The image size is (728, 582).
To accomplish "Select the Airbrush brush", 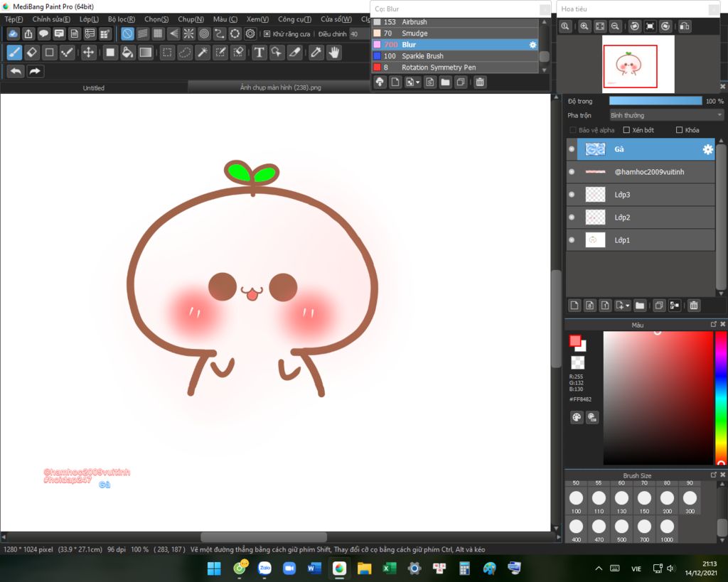I will 456,22.
